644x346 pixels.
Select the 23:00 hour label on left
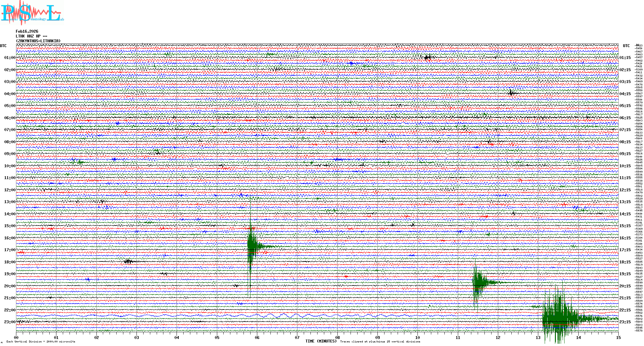[10, 322]
